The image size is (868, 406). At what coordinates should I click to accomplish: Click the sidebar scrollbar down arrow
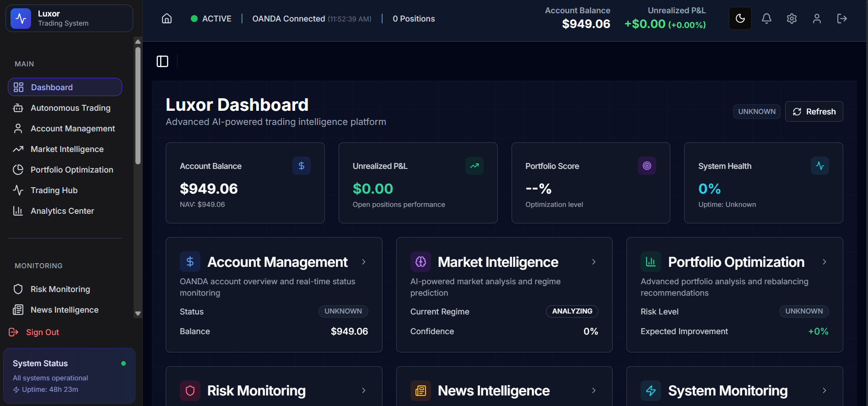138,314
